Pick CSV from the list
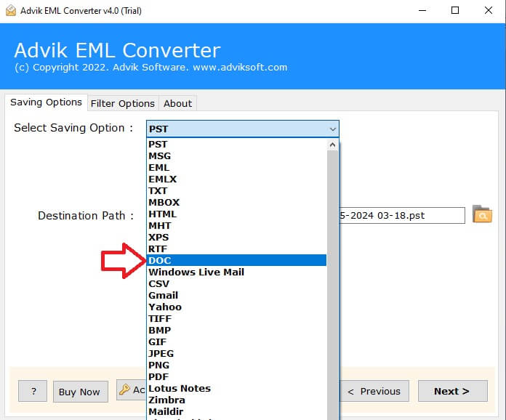The height and width of the screenshot is (420, 506). (236, 283)
